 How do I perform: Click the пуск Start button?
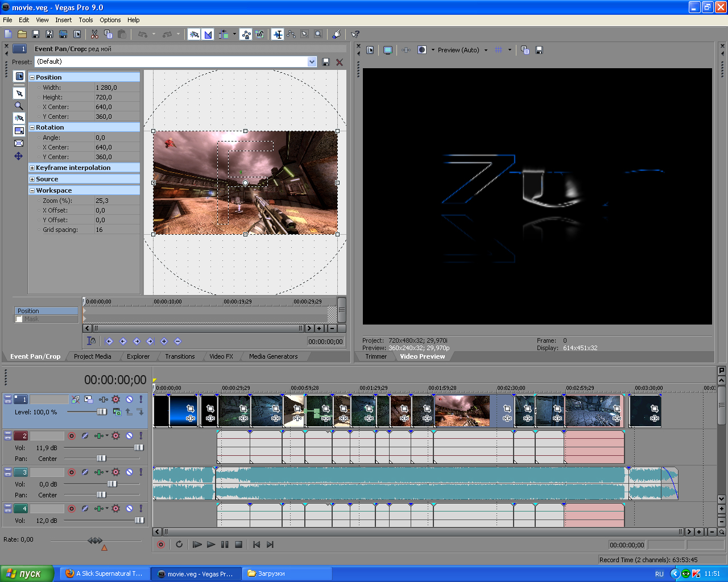point(27,573)
